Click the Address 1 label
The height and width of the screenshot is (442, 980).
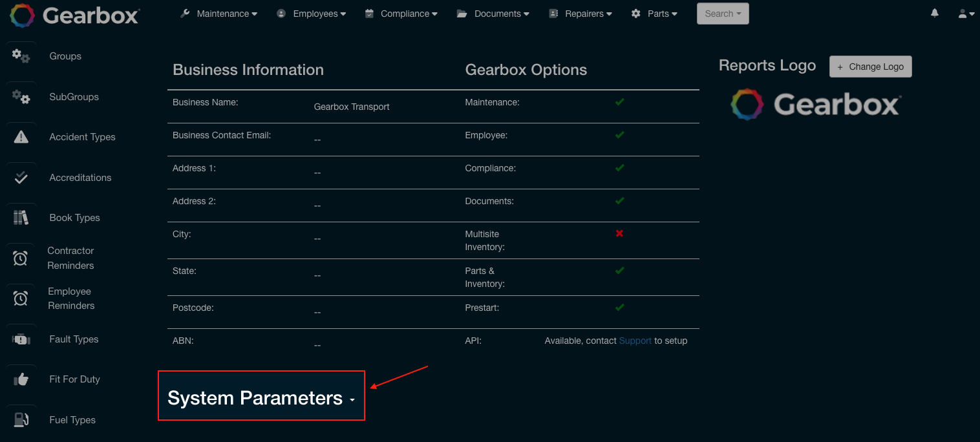tap(194, 168)
